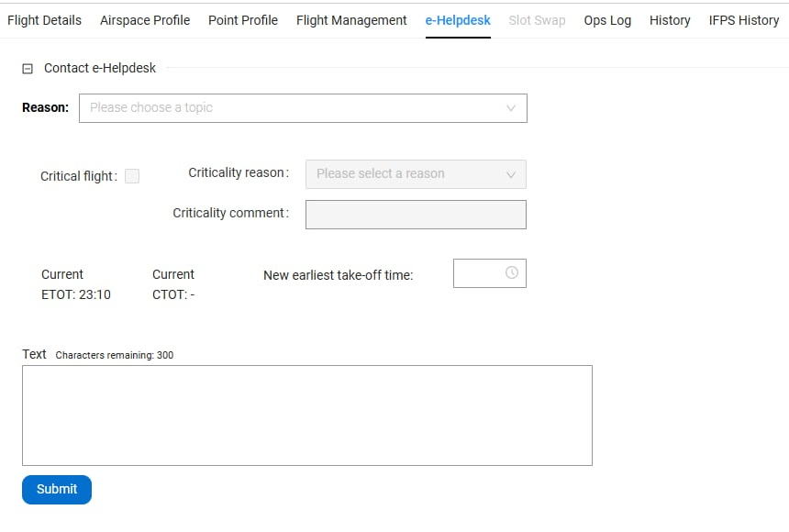Go to the Point Profile tab
Image resolution: width=789 pixels, height=532 pixels.
point(243,20)
